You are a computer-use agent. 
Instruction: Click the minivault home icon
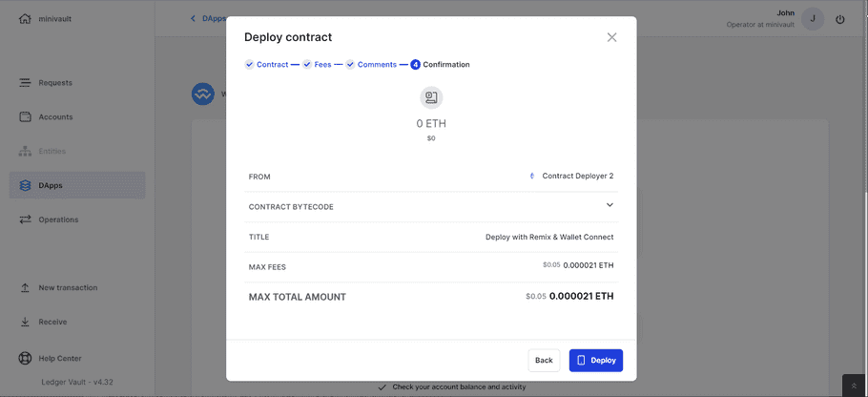pos(26,19)
